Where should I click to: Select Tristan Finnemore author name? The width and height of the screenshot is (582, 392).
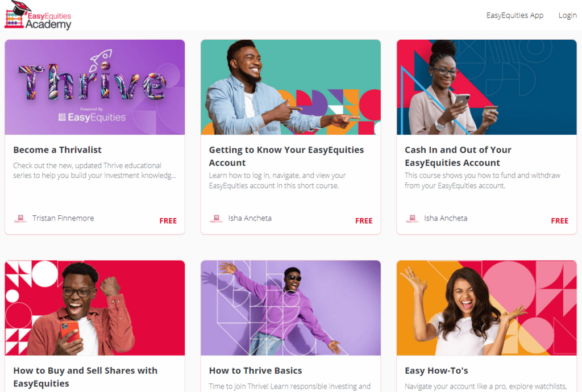tap(63, 218)
